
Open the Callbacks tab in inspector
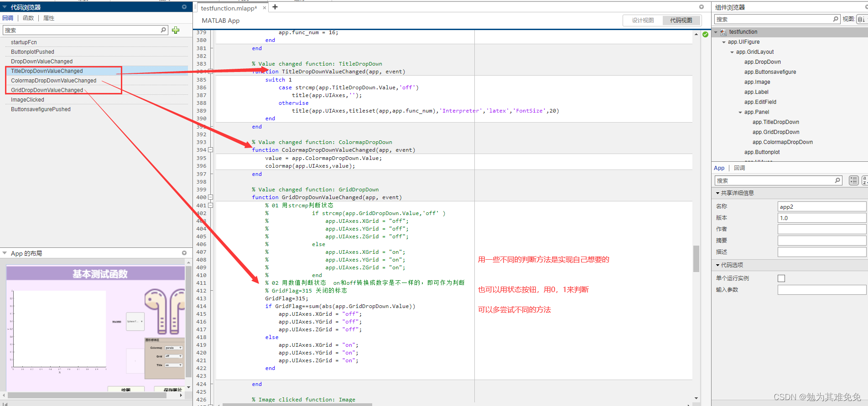tap(739, 168)
